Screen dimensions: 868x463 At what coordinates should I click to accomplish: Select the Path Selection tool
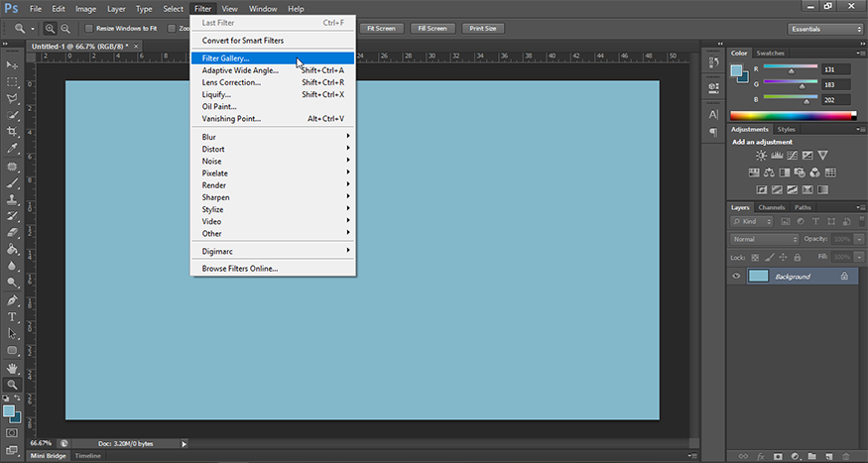pyautogui.click(x=12, y=333)
